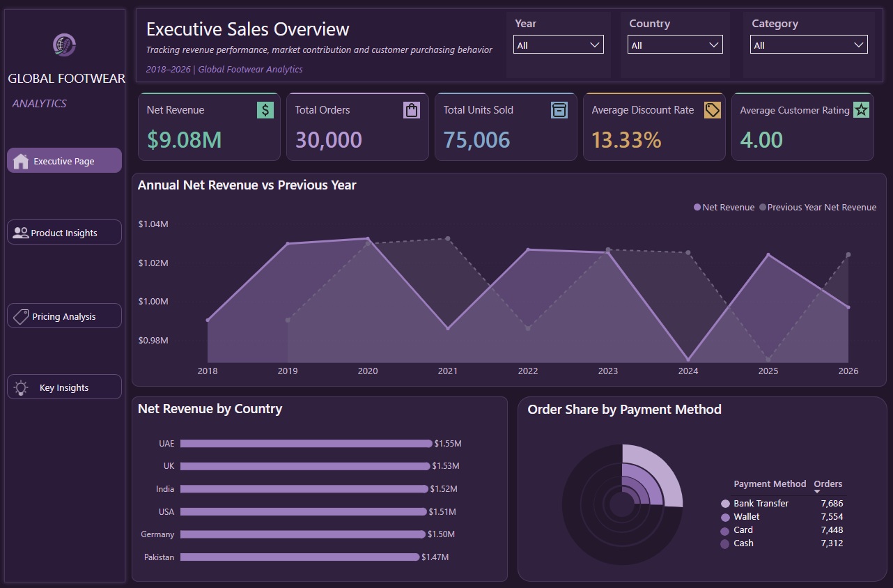Click the Global Footwear globe logo
893x588 pixels.
[x=64, y=45]
